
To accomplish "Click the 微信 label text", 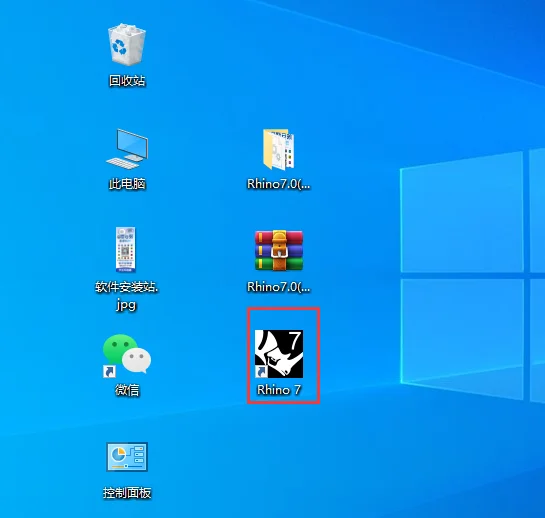I will click(x=127, y=390).
